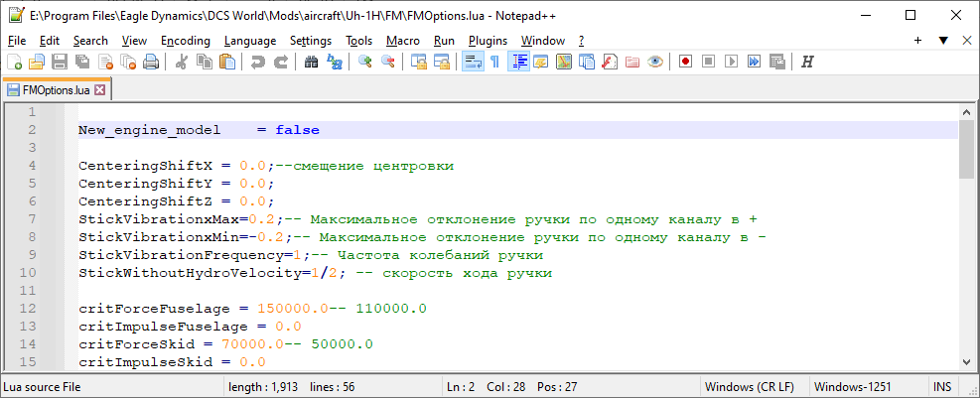The height and width of the screenshot is (398, 980).
Task: Open Find with the binoculars icon
Action: click(311, 62)
